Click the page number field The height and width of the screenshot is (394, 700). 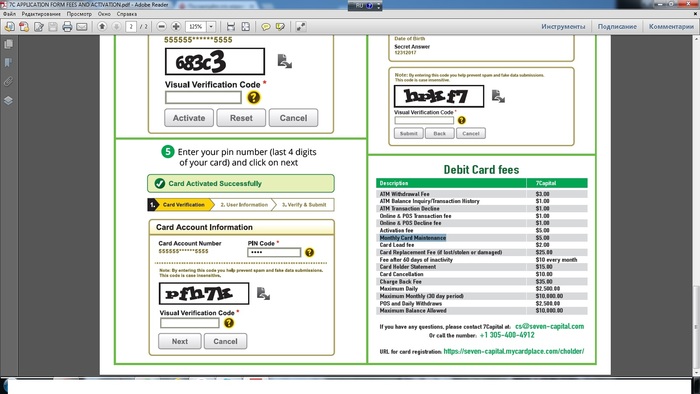click(131, 27)
